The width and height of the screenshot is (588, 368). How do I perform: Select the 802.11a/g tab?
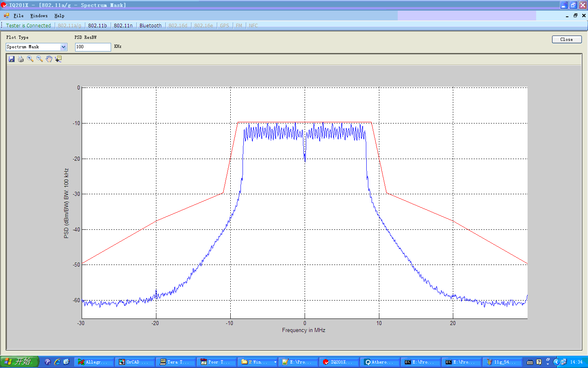69,25
